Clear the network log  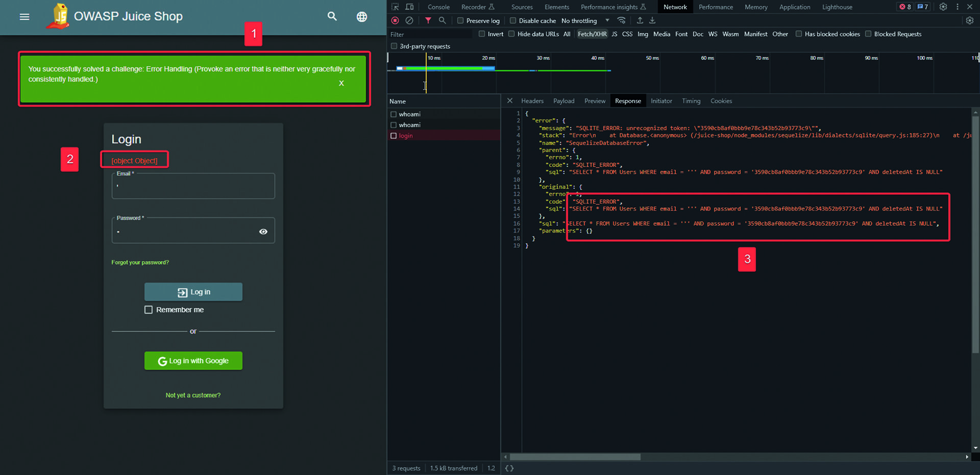click(x=409, y=20)
